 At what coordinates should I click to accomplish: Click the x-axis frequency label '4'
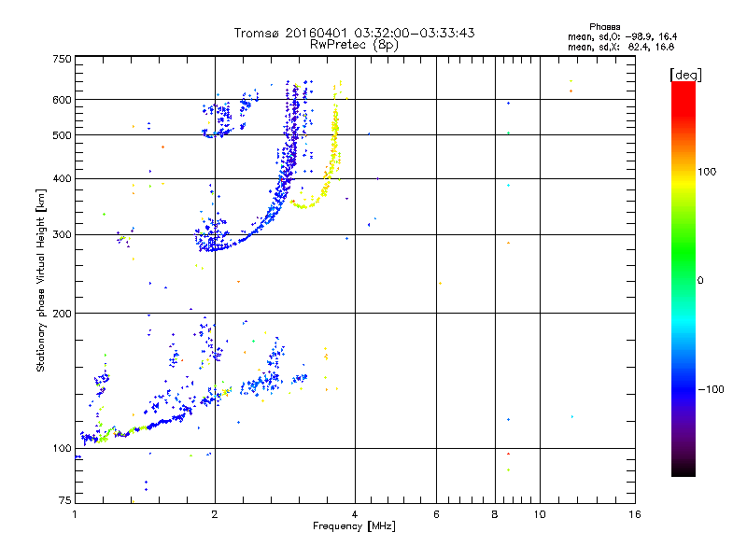(355, 514)
